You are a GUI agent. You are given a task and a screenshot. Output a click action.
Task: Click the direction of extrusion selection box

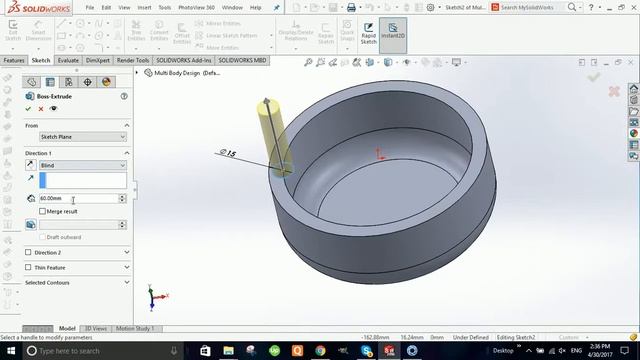pyautogui.click(x=83, y=180)
